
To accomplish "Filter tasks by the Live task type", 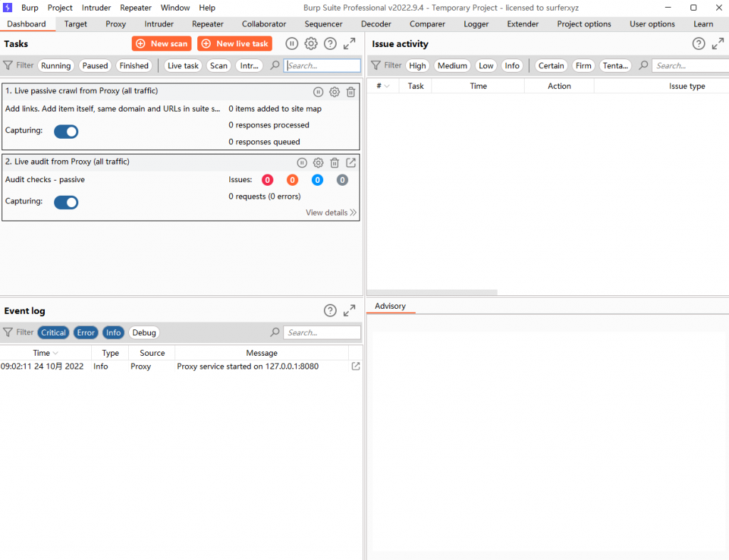I will pyautogui.click(x=183, y=65).
